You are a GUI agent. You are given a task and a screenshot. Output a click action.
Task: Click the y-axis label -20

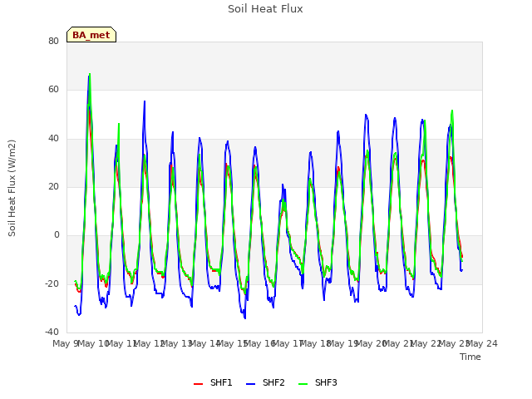tap(52, 283)
